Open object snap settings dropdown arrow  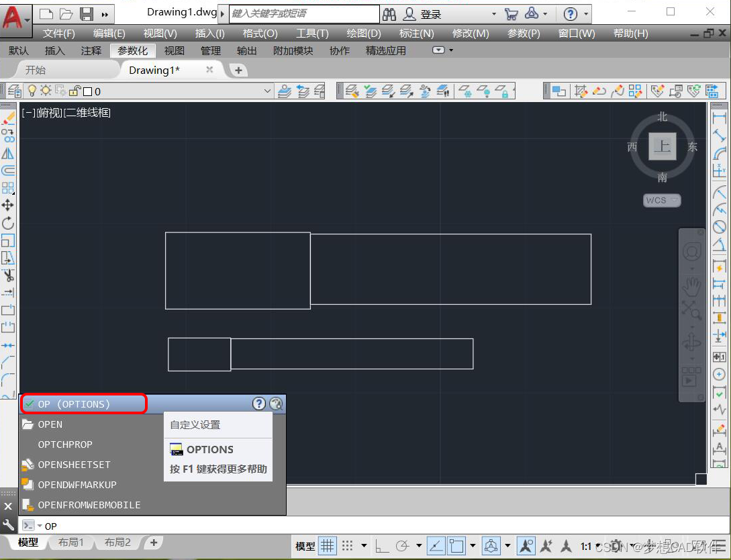tap(473, 545)
